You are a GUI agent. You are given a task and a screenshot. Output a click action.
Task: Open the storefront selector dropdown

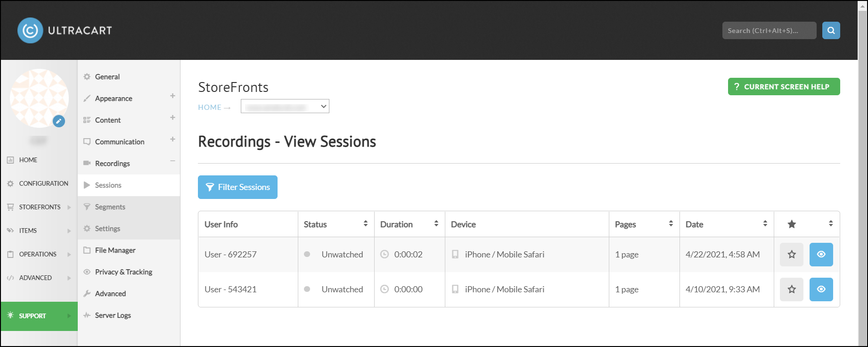click(x=285, y=106)
